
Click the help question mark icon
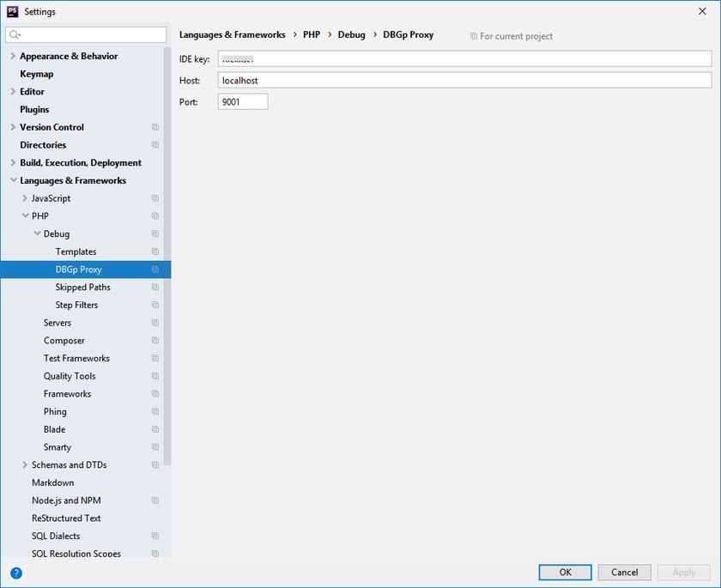click(x=16, y=573)
